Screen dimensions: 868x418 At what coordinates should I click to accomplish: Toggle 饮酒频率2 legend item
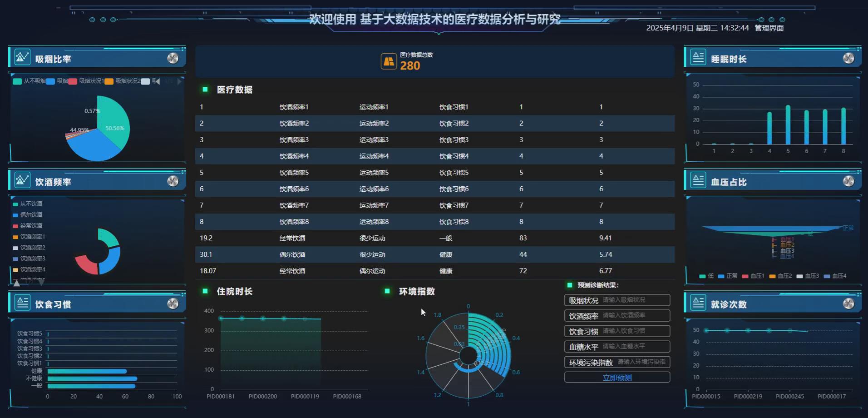point(29,248)
